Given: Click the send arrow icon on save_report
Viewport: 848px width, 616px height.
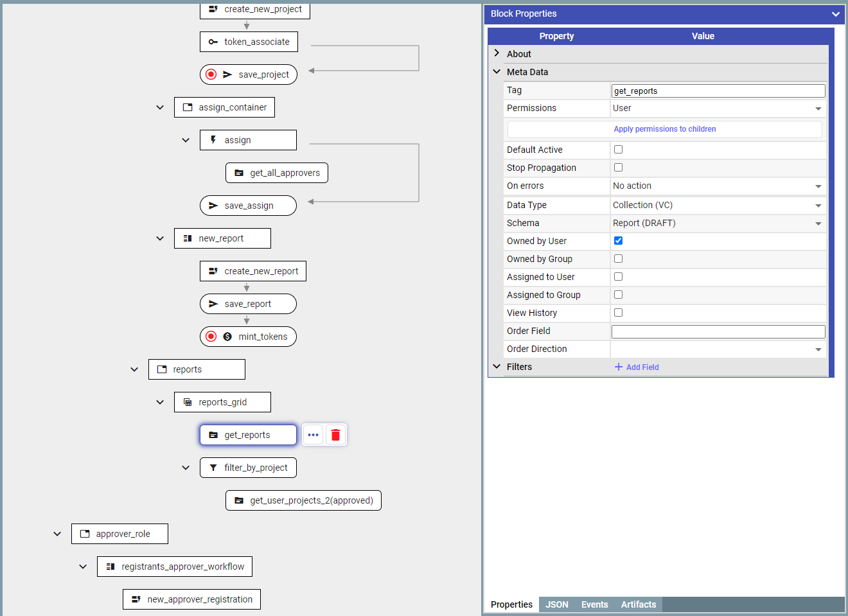Looking at the screenshot, I should (213, 304).
